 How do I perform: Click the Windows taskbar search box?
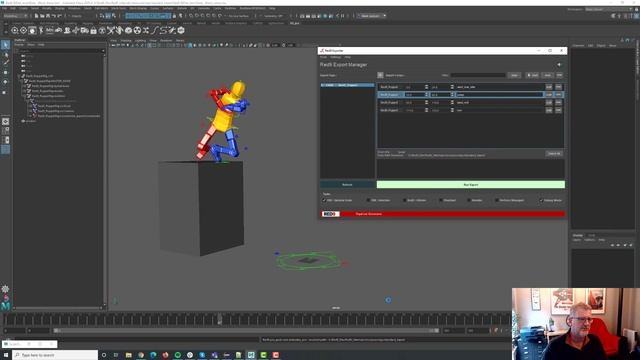click(55, 355)
